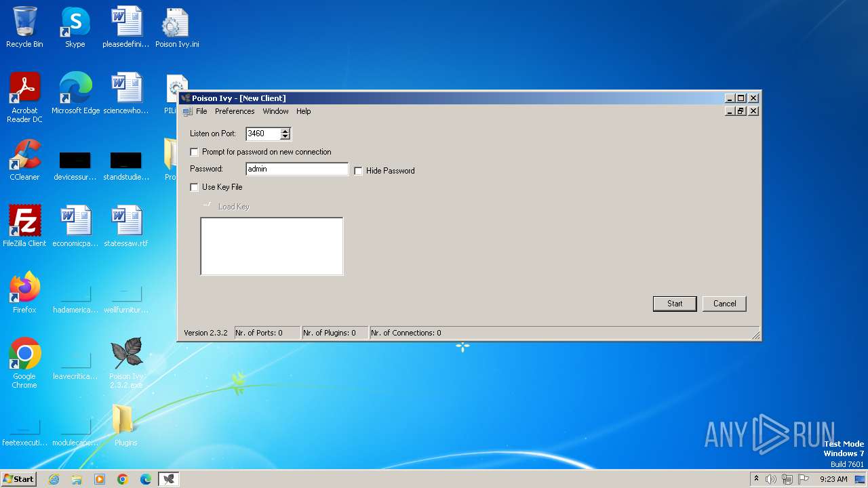Open Microsoft Edge desktop shortcut
The image size is (868, 488).
point(75,94)
